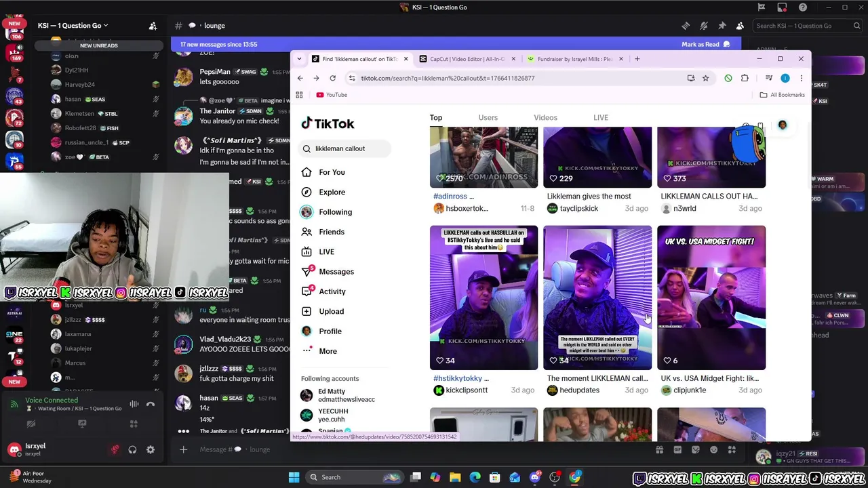Open Discord emoji picker
Screen dimensions: 868x488
(713, 449)
